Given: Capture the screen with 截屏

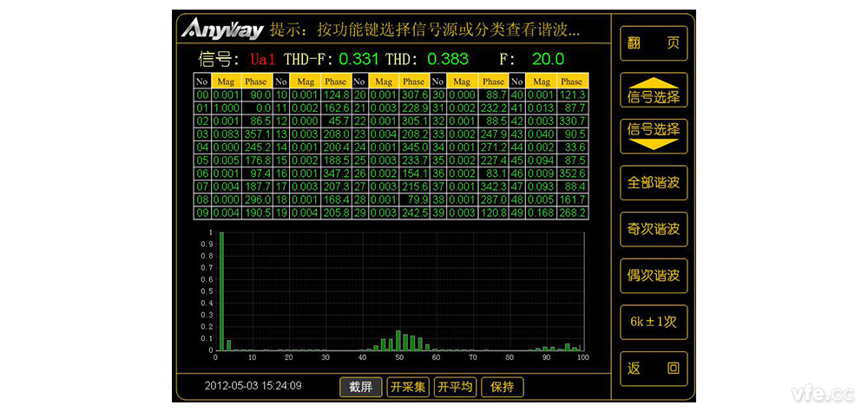Looking at the screenshot, I should click(x=360, y=387).
